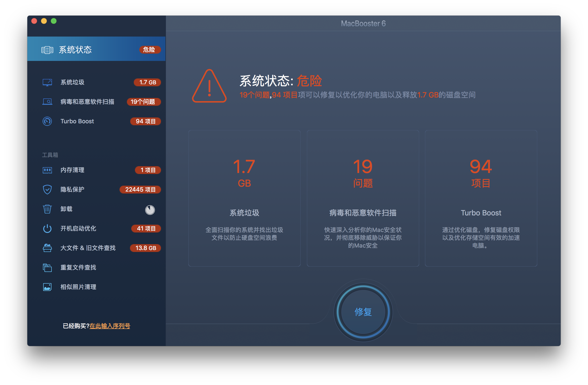The image size is (588, 385).
Task: Open 内存清理 tool in sidebar
Action: click(96, 170)
